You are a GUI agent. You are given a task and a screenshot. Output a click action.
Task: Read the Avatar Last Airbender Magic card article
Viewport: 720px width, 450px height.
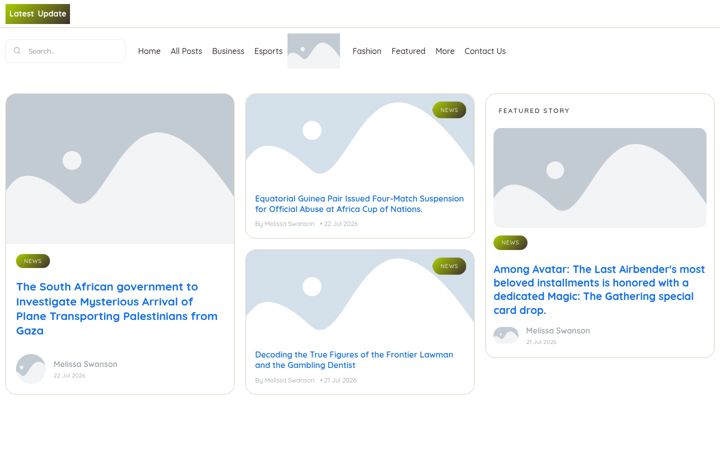coord(599,290)
